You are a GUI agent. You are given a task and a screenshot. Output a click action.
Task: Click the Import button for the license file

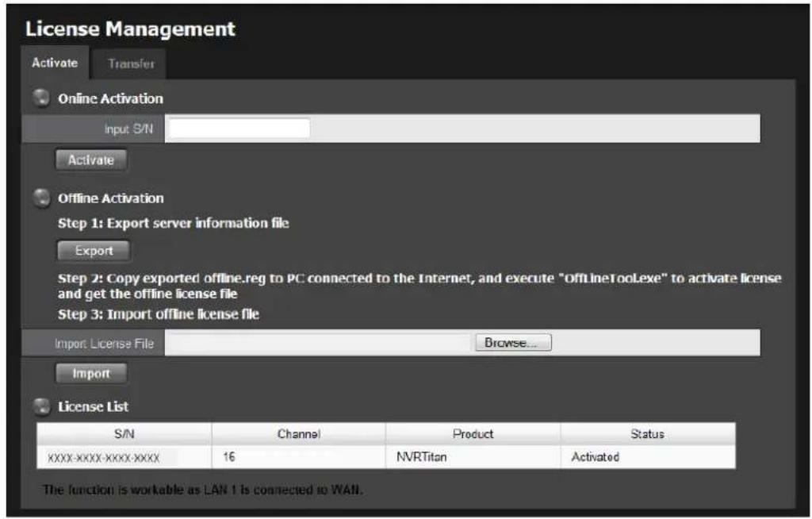click(x=91, y=373)
